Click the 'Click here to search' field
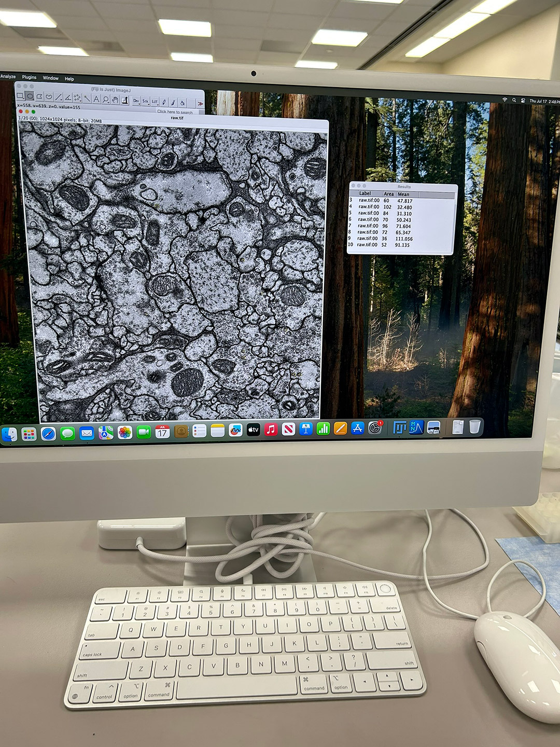Viewport: 560px width, 747px height. [175, 112]
